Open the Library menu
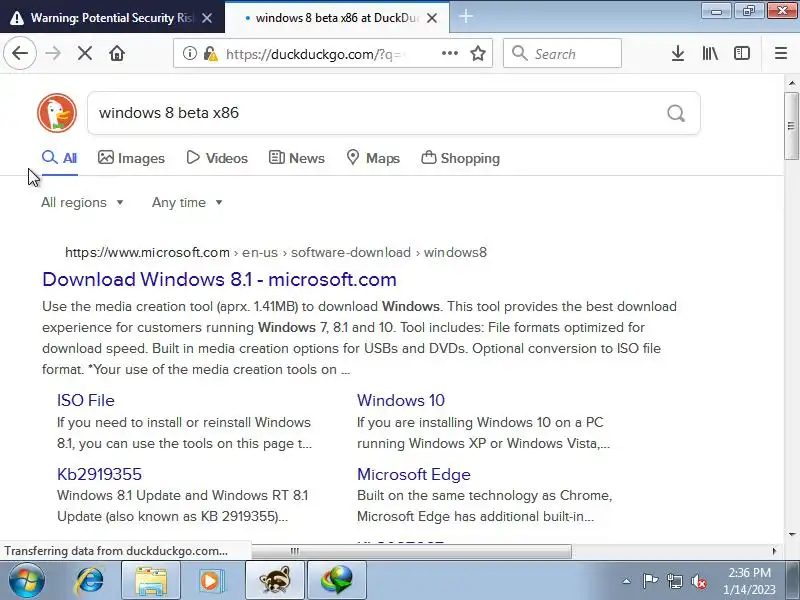The image size is (800, 600). [x=710, y=53]
